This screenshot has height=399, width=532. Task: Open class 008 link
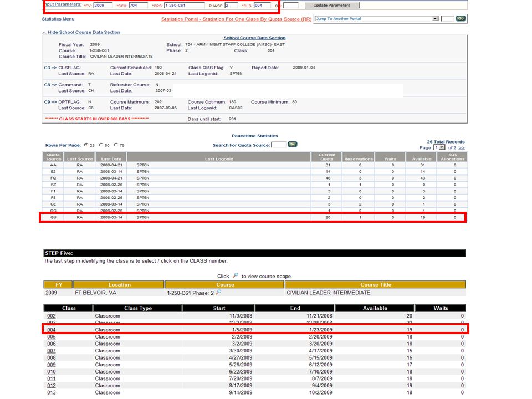[x=51, y=357]
